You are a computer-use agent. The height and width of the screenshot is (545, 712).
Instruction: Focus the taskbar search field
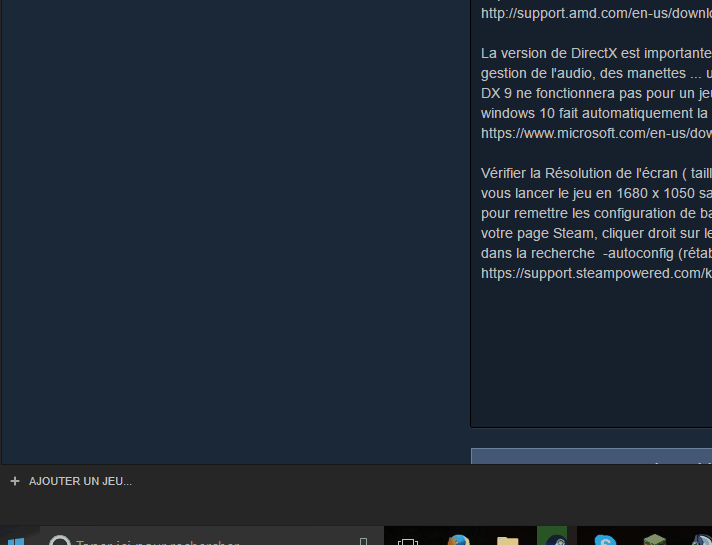click(213, 538)
